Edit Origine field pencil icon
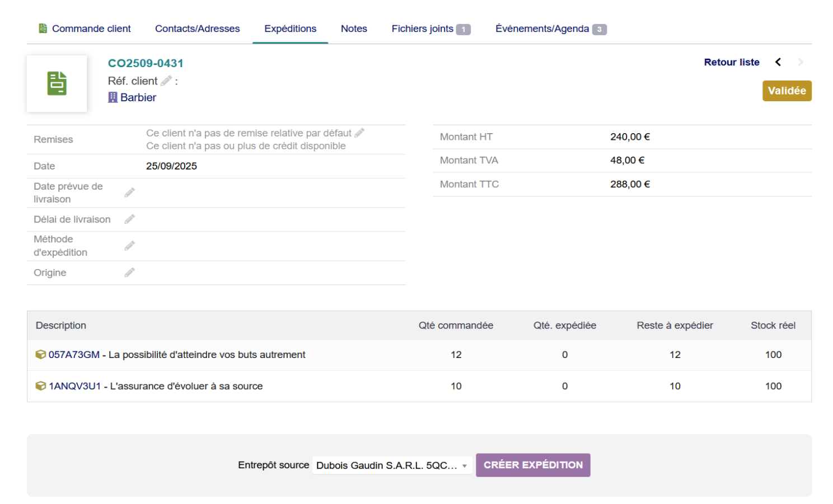Image resolution: width=833 pixels, height=504 pixels. [129, 272]
